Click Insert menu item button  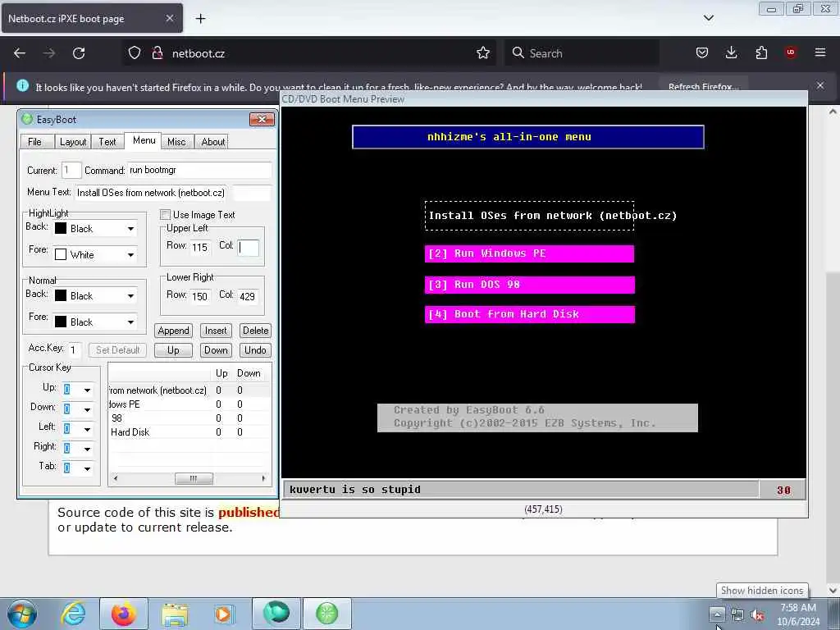[216, 331]
